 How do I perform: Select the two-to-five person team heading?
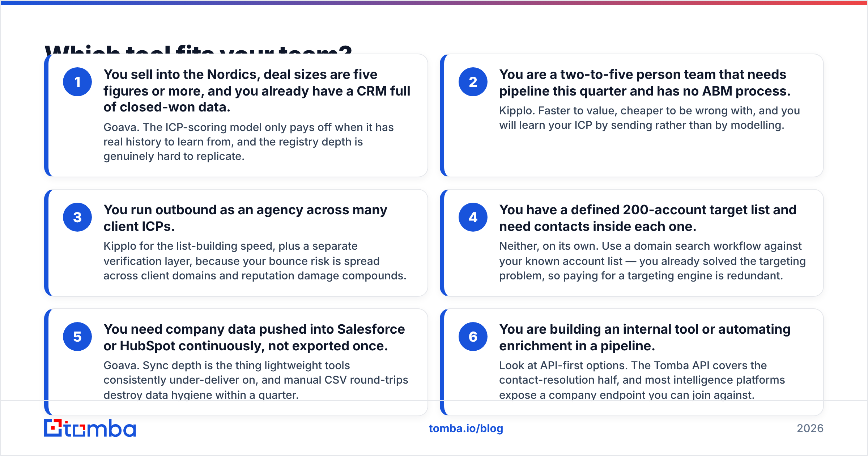pos(644,83)
